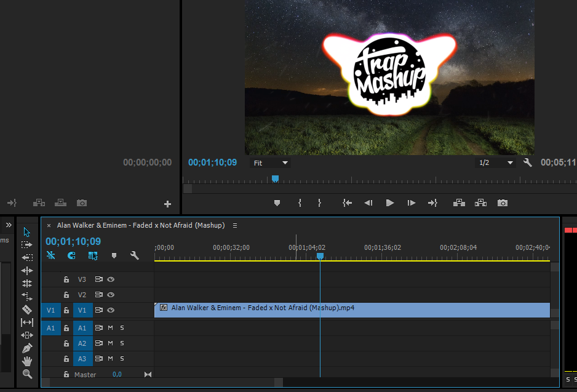Select the Slip tool
Screen dimensions: 577x392
click(x=27, y=322)
